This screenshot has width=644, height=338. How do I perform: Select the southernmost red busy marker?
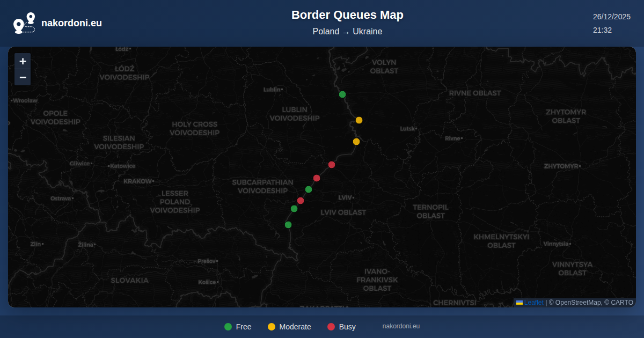[301, 201]
